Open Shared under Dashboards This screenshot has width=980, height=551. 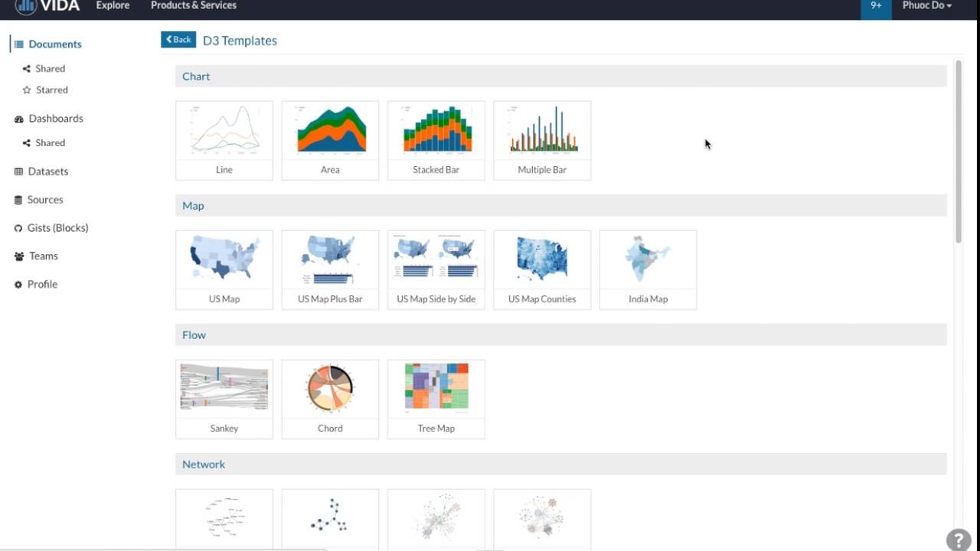point(50,143)
